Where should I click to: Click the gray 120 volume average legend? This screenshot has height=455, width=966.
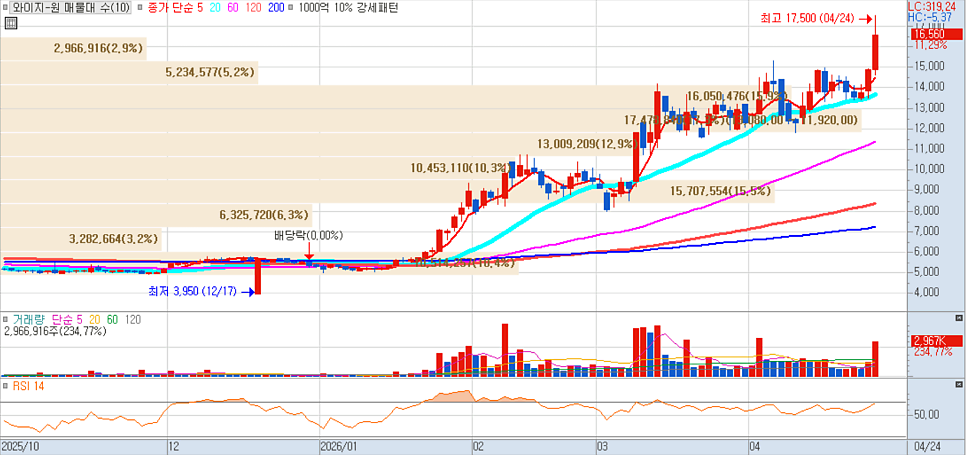(x=134, y=320)
